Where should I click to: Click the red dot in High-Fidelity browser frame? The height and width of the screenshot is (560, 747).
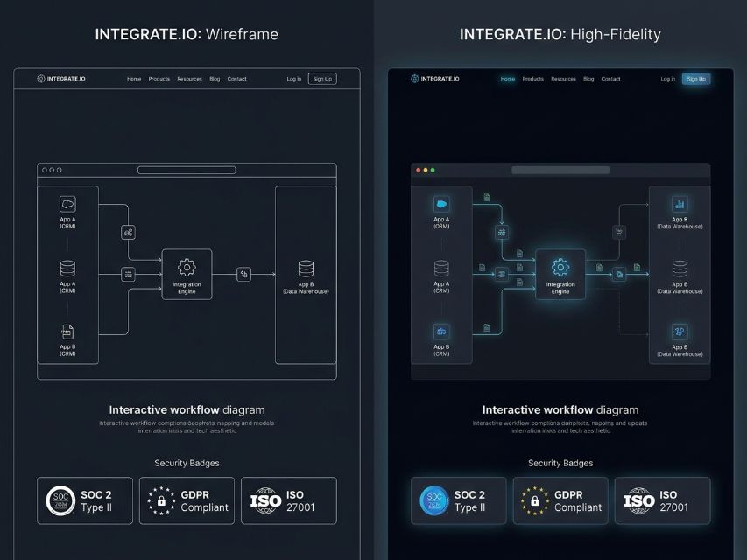tap(419, 170)
